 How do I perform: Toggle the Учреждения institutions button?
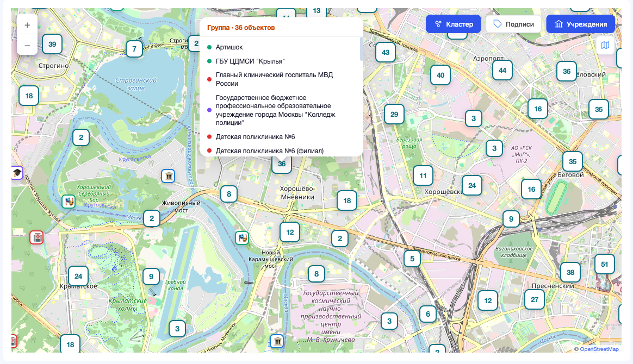pos(580,24)
